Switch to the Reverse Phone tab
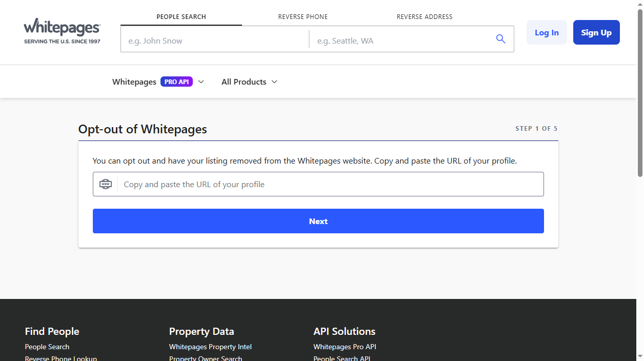The image size is (644, 361). [x=303, y=16]
